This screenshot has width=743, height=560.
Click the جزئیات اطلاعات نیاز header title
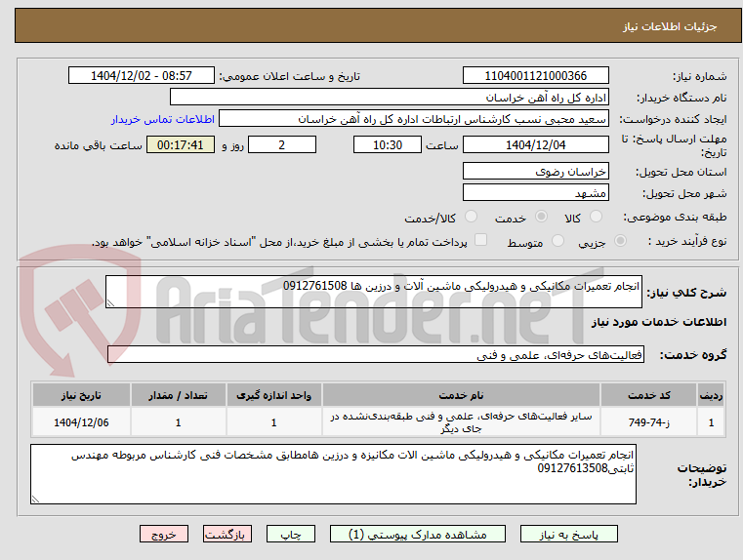(x=669, y=26)
